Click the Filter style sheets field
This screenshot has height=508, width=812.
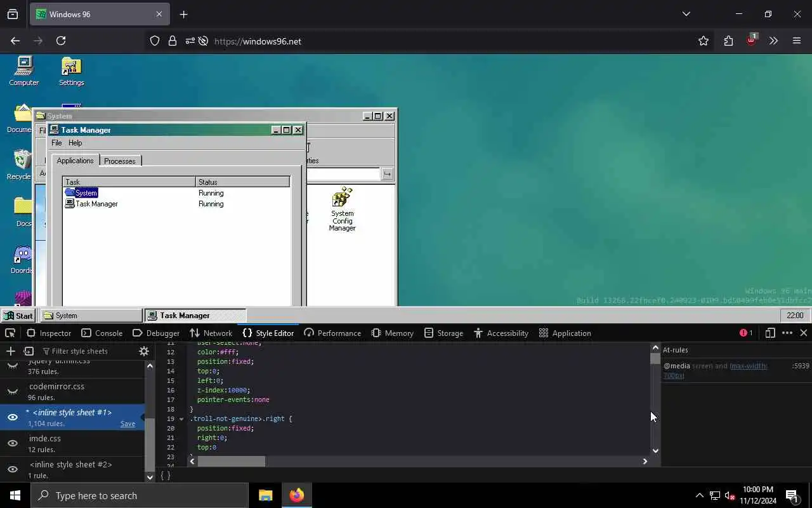(88, 351)
